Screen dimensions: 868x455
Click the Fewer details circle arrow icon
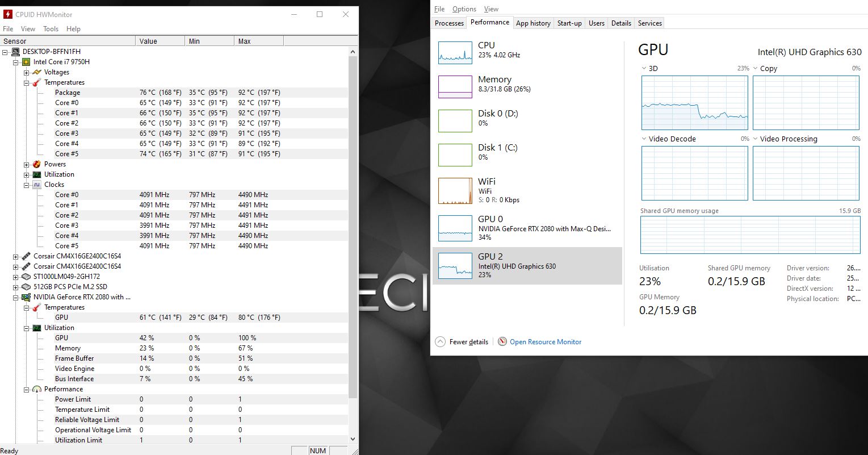[440, 342]
